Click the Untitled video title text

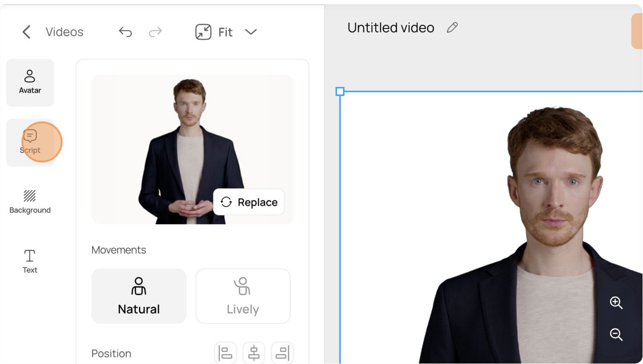[x=391, y=28]
